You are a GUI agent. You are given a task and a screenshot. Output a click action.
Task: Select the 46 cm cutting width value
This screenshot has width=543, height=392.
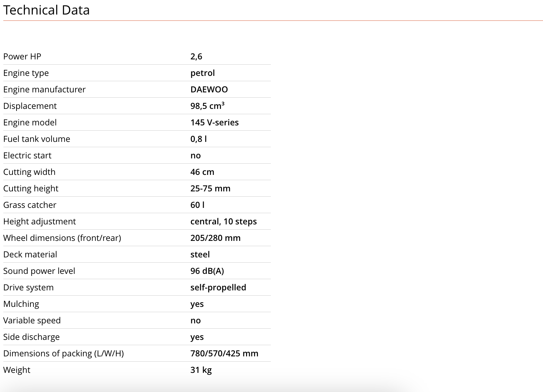click(x=202, y=172)
